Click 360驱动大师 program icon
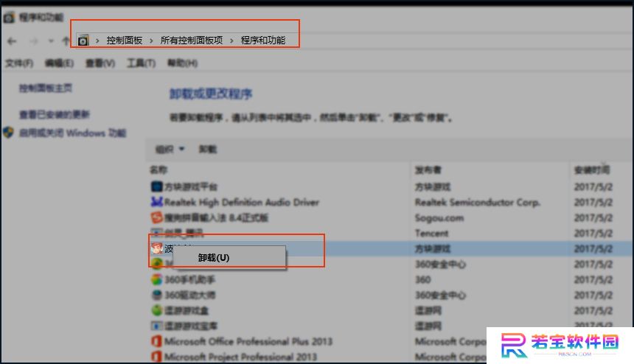 (x=156, y=295)
